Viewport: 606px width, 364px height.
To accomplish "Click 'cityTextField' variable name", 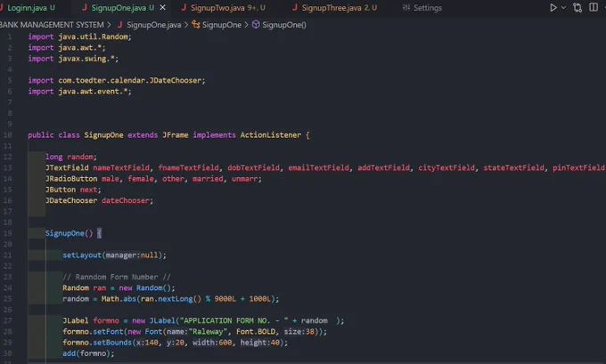I will pos(446,167).
